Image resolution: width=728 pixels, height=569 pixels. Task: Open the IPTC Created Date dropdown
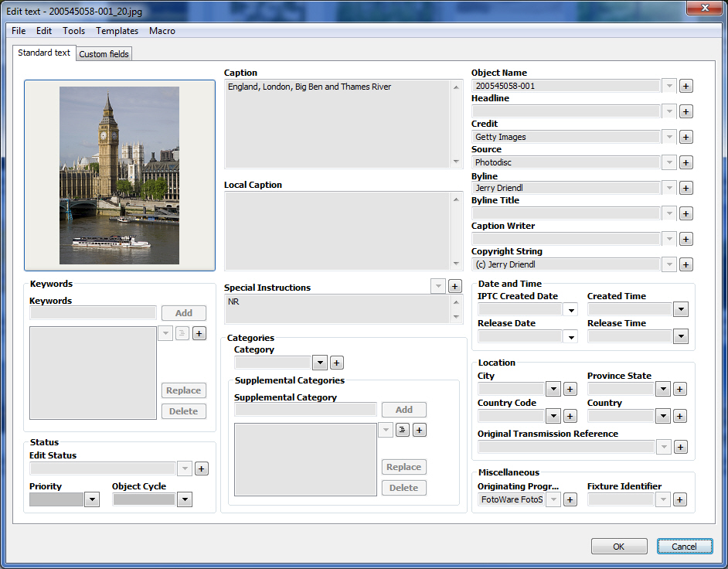pyautogui.click(x=571, y=310)
